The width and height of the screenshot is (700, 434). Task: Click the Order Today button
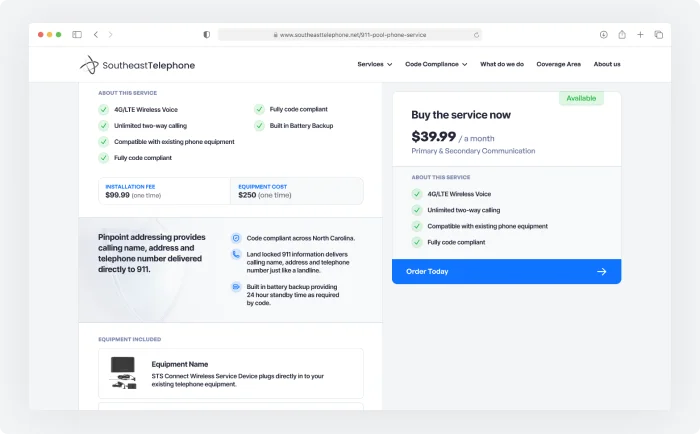pyautogui.click(x=506, y=271)
